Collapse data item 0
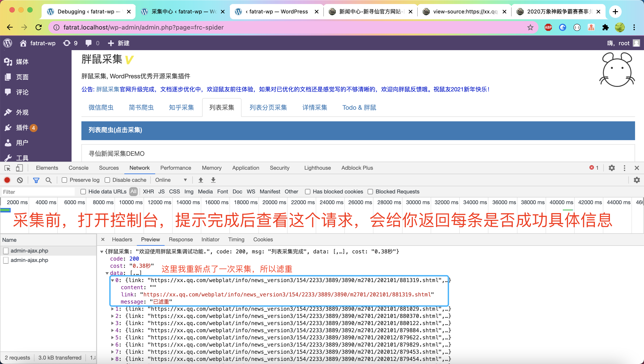Screen dimensions: 644x364 point(112,280)
